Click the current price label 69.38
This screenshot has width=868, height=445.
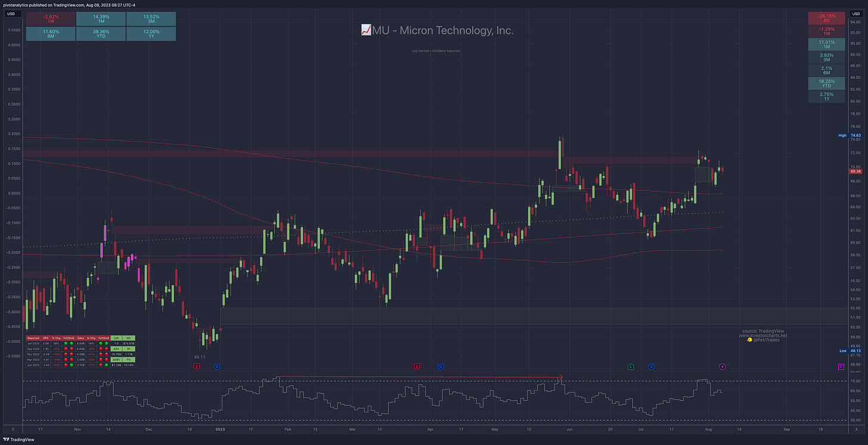(x=855, y=171)
